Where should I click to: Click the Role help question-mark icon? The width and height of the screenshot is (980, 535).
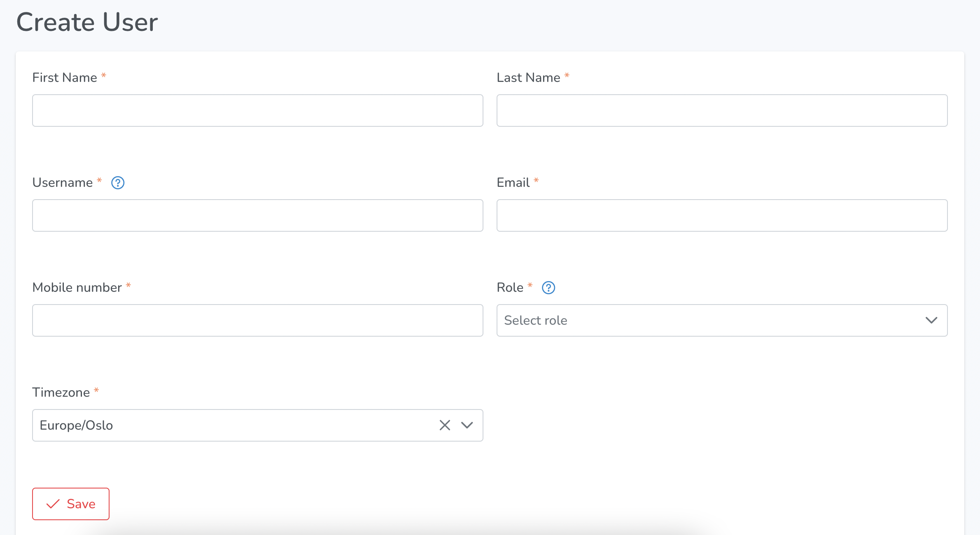coord(548,288)
